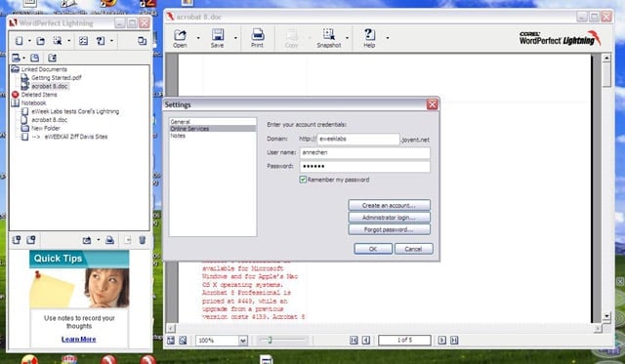The height and width of the screenshot is (364, 625).
Task: Cancel the Settings dialog
Action: point(413,249)
